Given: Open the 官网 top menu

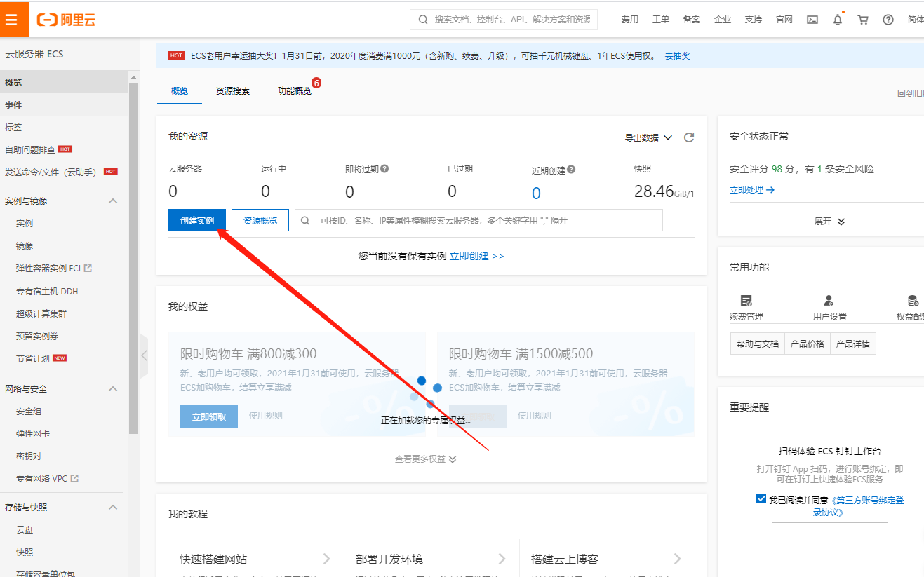Looking at the screenshot, I should (x=784, y=20).
